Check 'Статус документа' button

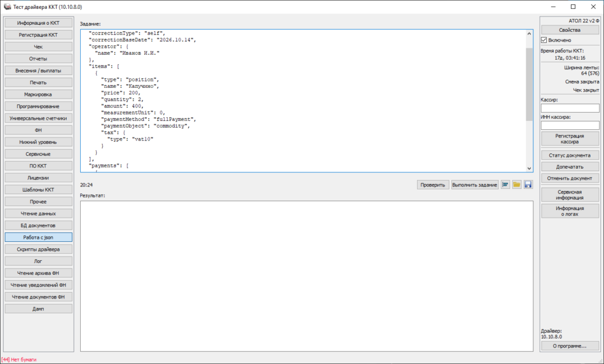pyautogui.click(x=570, y=155)
